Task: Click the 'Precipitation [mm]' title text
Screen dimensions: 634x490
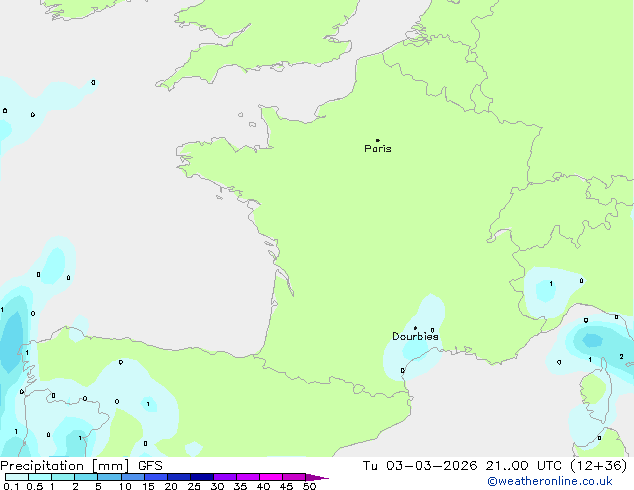Action: [64, 466]
